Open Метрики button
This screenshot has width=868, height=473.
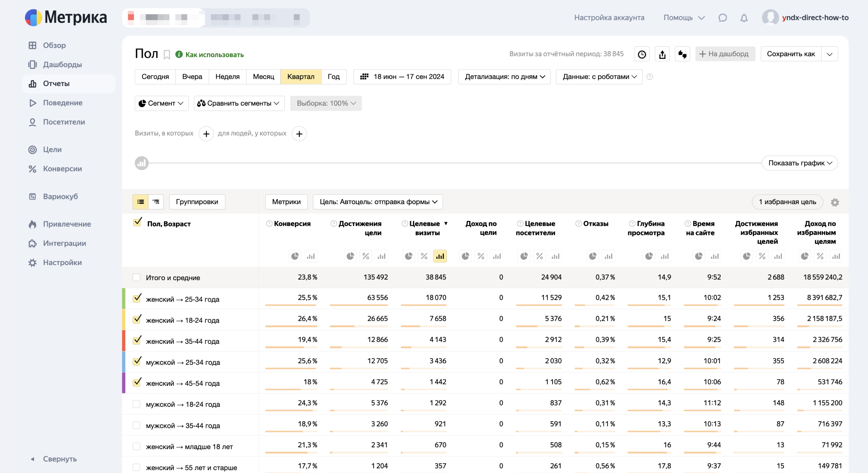pyautogui.click(x=286, y=202)
